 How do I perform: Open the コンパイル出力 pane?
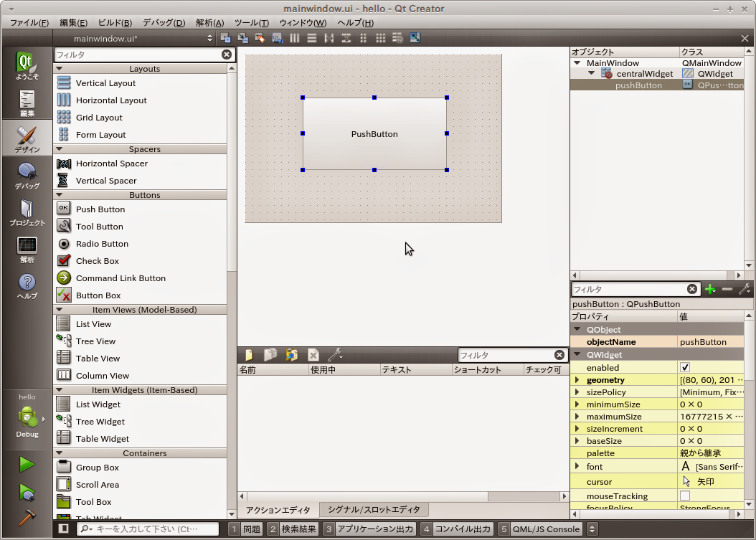[x=457, y=529]
